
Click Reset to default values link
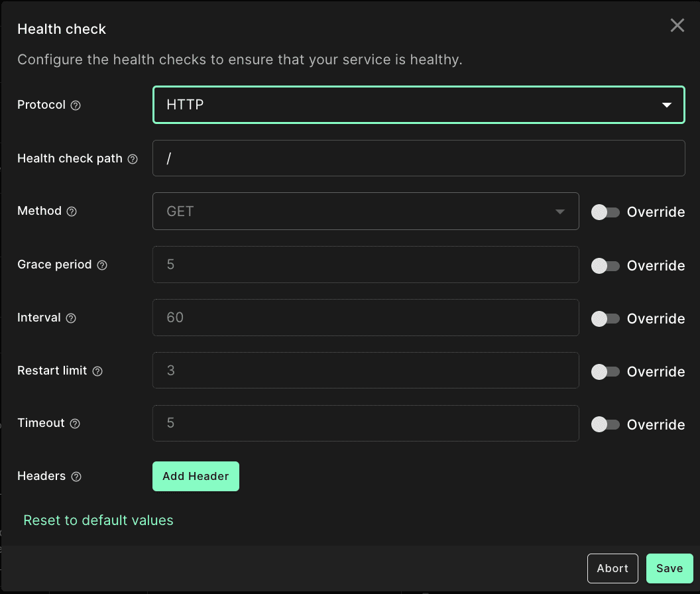(x=98, y=520)
